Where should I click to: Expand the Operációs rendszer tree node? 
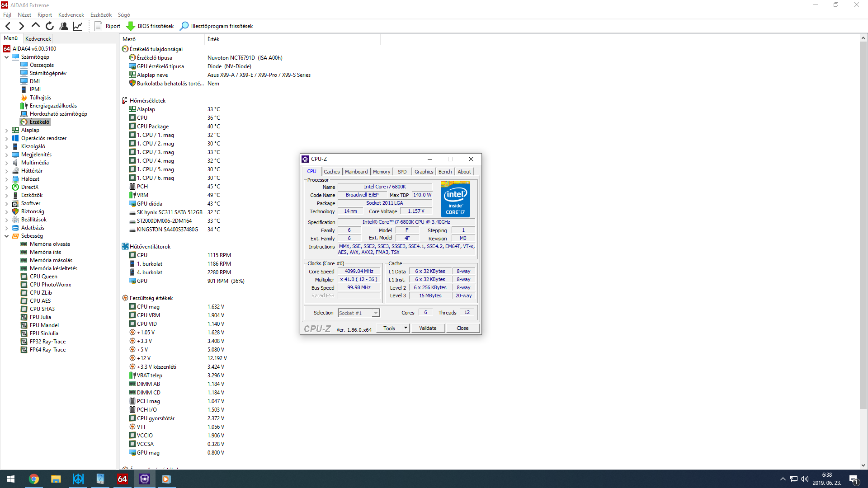[x=7, y=138]
